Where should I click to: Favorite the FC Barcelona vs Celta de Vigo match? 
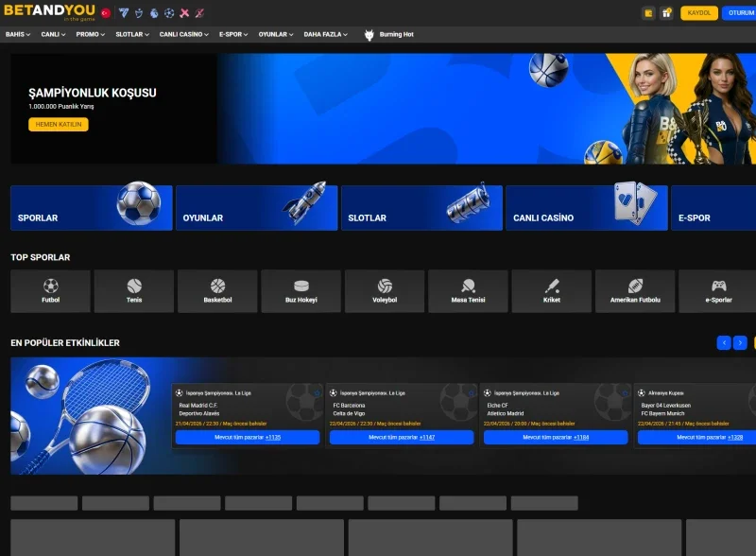coord(472,392)
